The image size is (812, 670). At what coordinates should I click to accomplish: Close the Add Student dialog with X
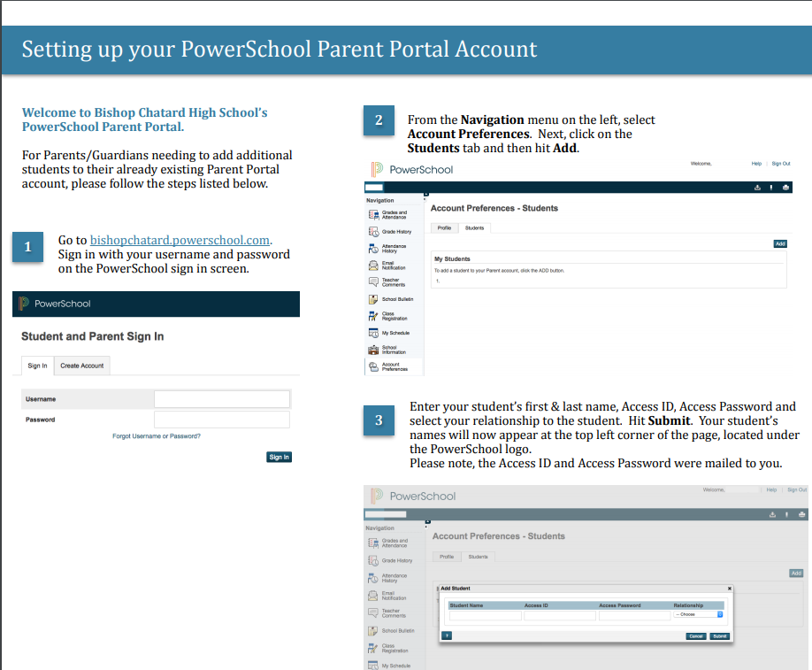click(x=730, y=588)
